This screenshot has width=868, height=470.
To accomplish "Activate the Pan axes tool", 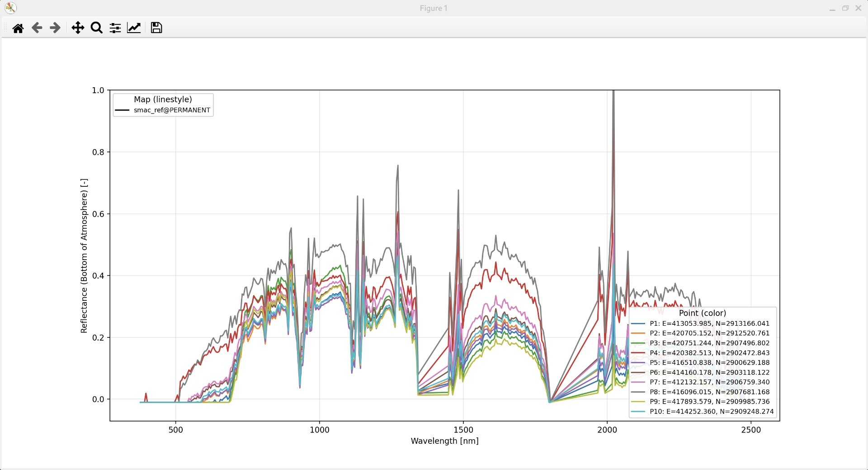I will pos(78,28).
